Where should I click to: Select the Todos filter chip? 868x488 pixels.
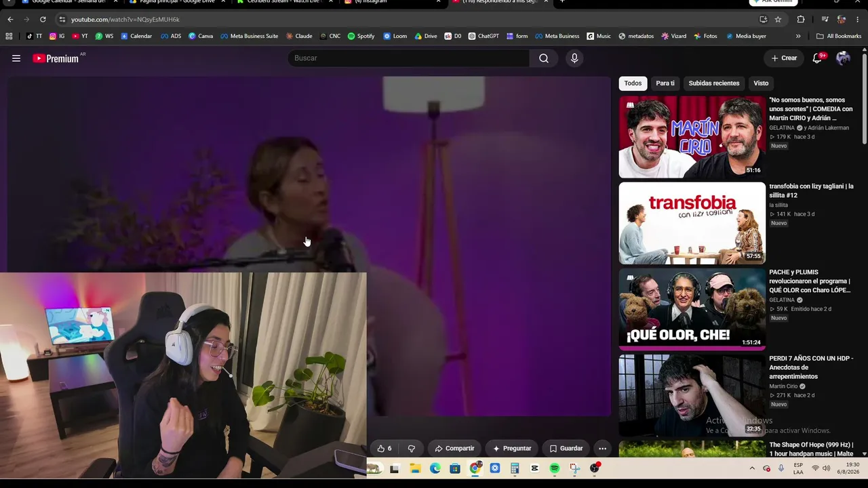[633, 83]
